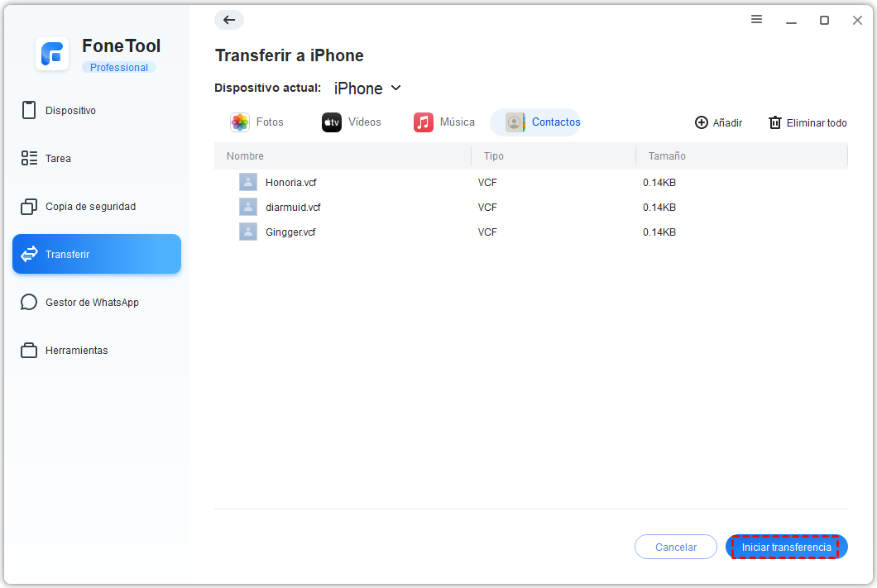This screenshot has height=588, width=877.
Task: Click the back arrow button
Action: pyautogui.click(x=229, y=20)
